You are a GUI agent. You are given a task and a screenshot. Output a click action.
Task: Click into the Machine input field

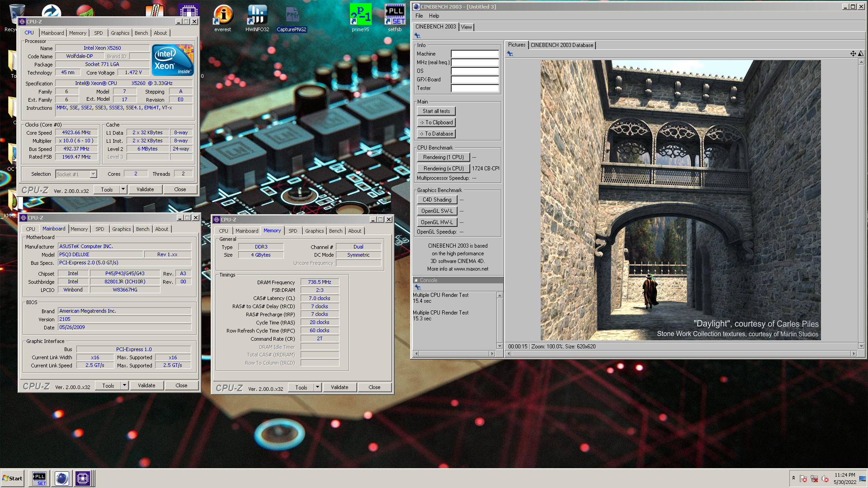[x=475, y=54]
